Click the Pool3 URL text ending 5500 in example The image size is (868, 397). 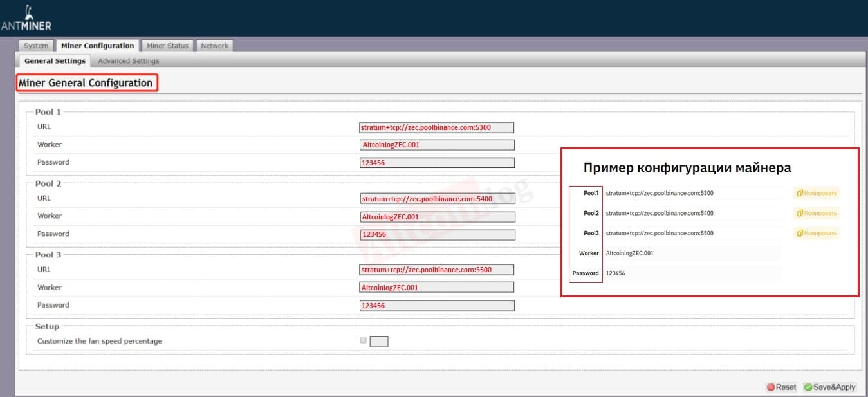pyautogui.click(x=660, y=233)
